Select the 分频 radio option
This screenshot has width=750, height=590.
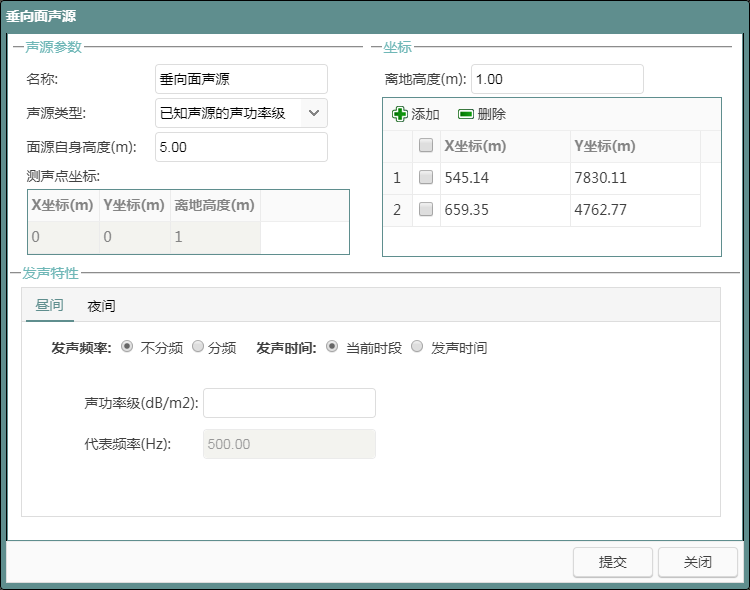click(198, 347)
